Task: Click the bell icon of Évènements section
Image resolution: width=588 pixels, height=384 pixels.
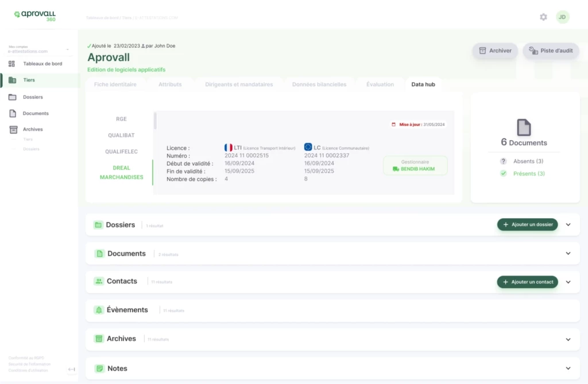Action: (x=99, y=310)
